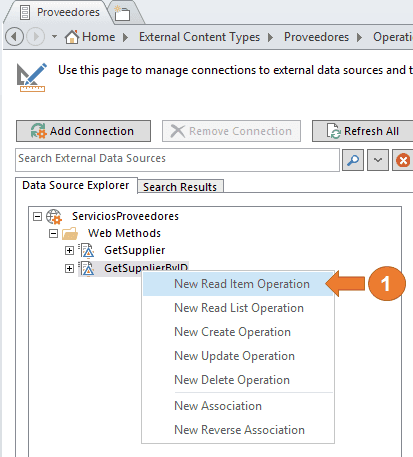
Task: Click the Forward navigation arrow icon
Action: pos(35,36)
